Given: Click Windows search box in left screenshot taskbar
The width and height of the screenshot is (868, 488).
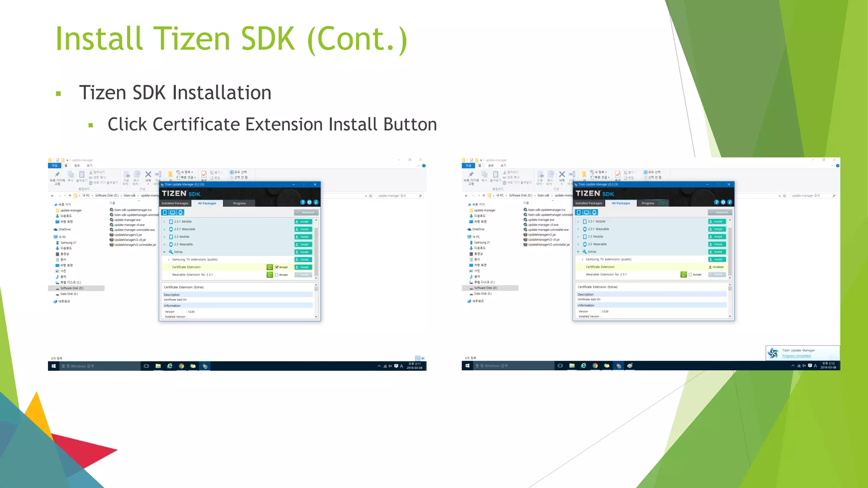Looking at the screenshot, I should [x=100, y=366].
